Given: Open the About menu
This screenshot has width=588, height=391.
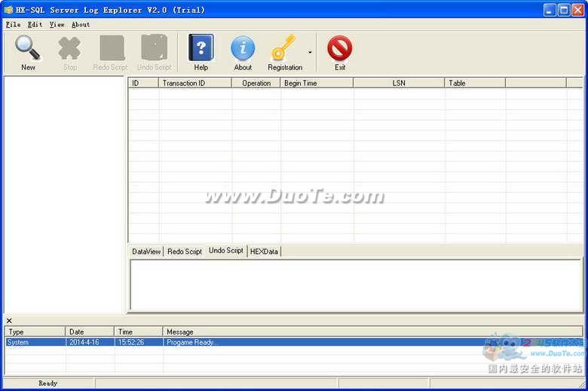Looking at the screenshot, I should pos(81,25).
